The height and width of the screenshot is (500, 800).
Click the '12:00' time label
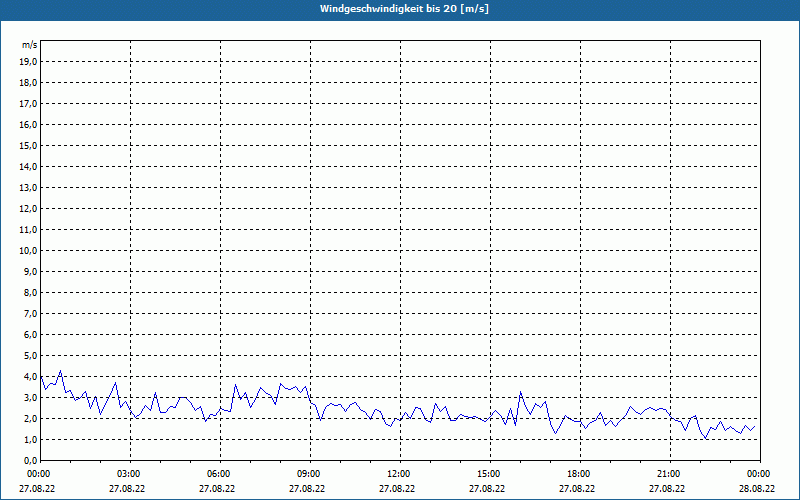398,474
